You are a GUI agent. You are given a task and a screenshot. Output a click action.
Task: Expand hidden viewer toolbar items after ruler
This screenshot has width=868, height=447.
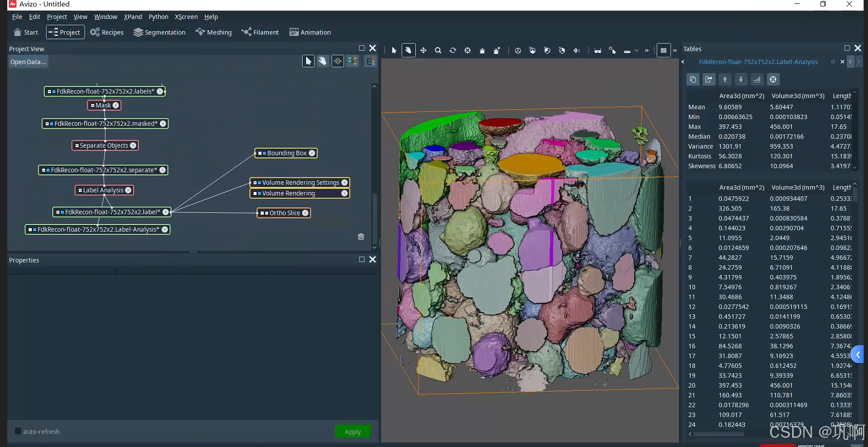(x=647, y=51)
